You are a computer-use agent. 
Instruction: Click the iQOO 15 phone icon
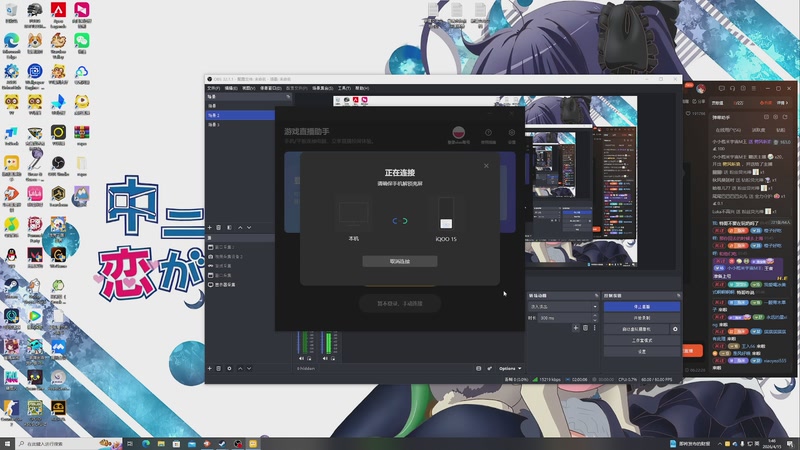tap(446, 213)
